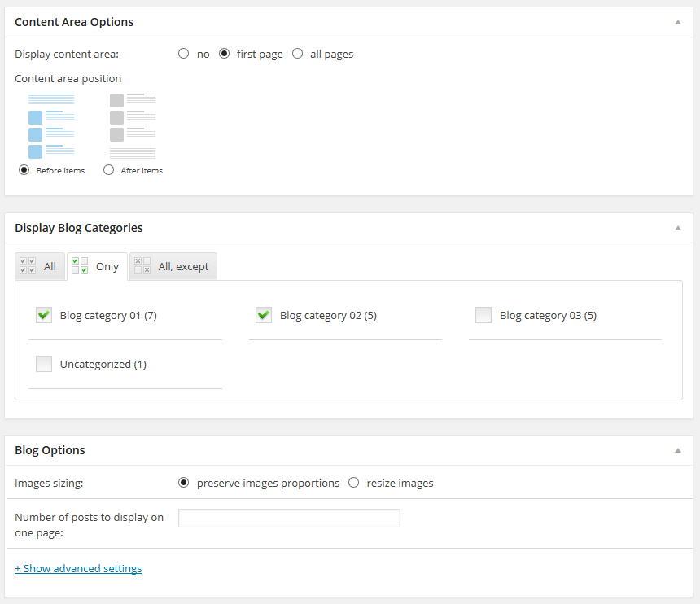The width and height of the screenshot is (700, 604).
Task: Switch to the 'Only' categories tab
Action: coord(97,266)
